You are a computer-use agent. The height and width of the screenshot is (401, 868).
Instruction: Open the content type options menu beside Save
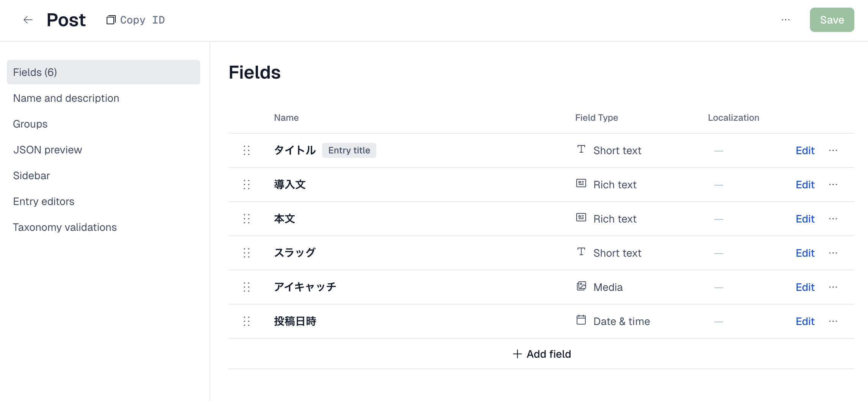786,20
